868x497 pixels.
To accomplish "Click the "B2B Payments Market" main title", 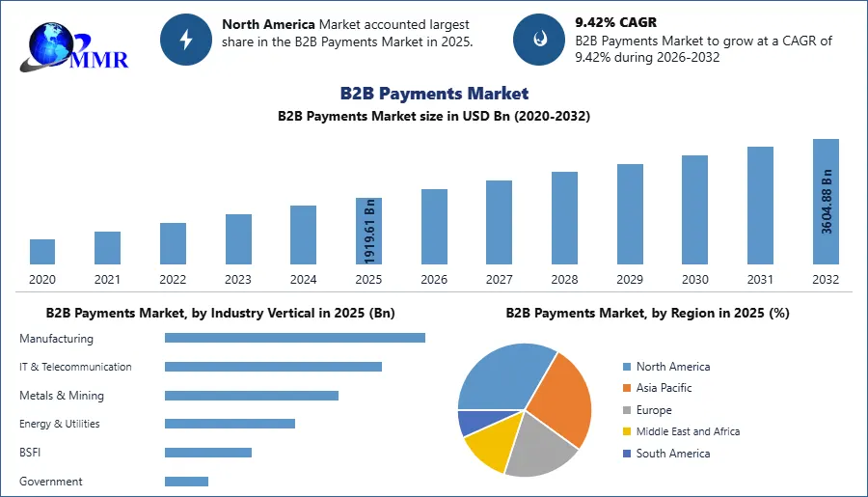I will (x=434, y=93).
